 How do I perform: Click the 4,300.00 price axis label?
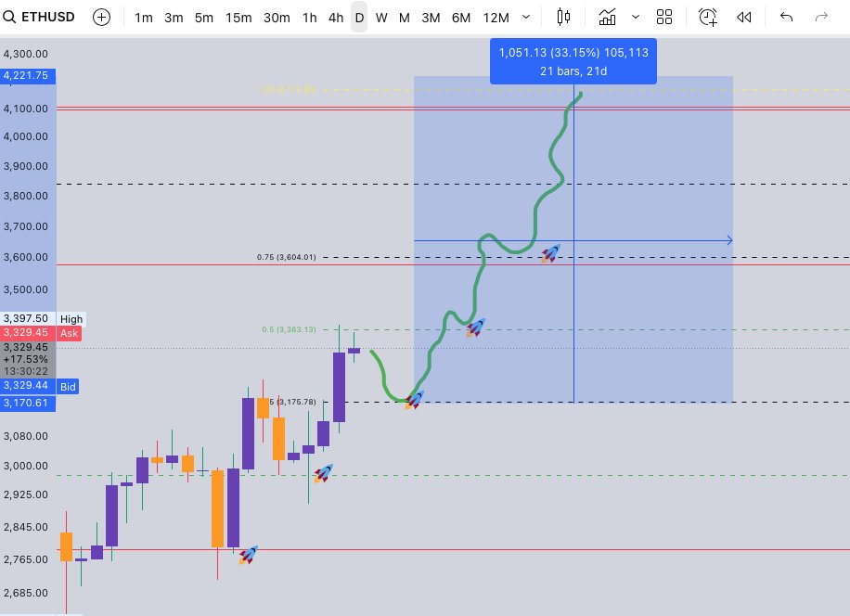click(x=25, y=54)
